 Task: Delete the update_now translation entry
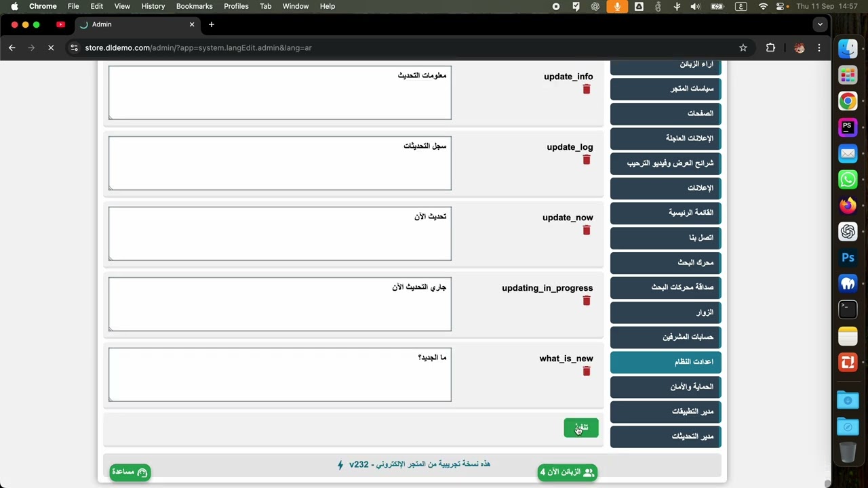587,230
